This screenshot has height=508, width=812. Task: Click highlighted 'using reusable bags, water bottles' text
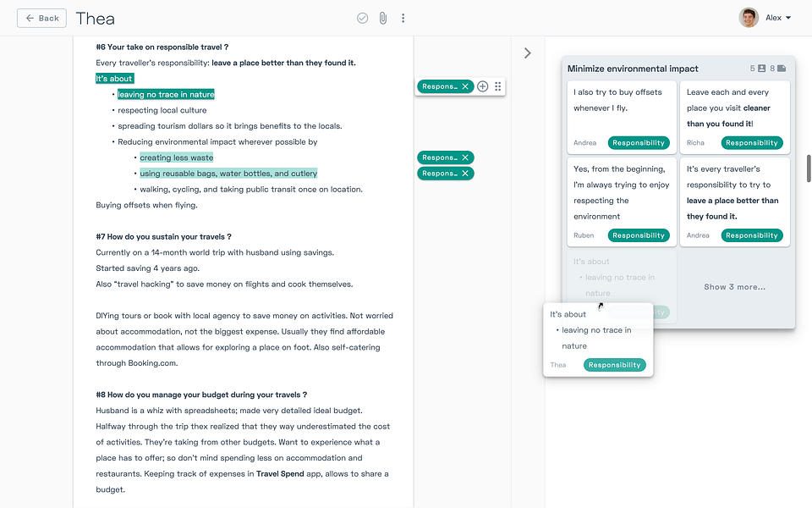(228, 174)
